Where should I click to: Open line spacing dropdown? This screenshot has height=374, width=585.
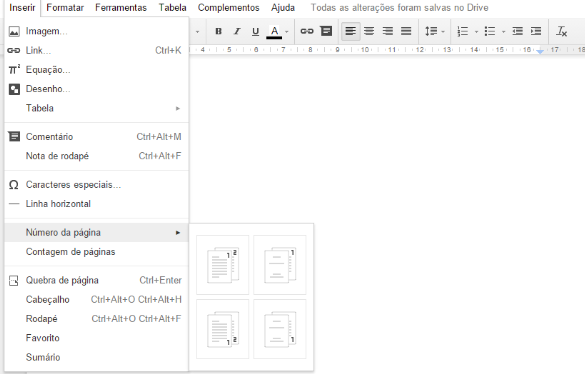pyautogui.click(x=434, y=31)
